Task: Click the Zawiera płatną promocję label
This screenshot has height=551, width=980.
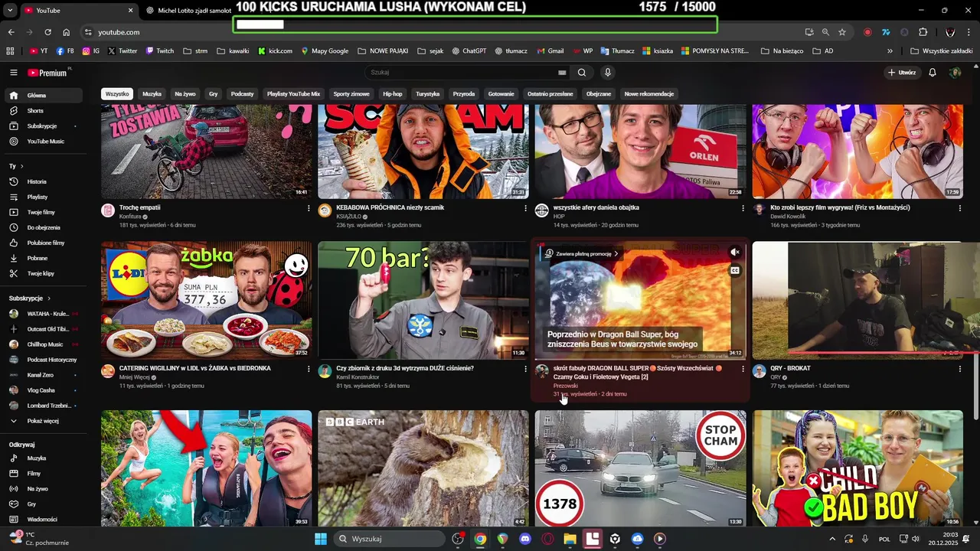Action: (583, 253)
